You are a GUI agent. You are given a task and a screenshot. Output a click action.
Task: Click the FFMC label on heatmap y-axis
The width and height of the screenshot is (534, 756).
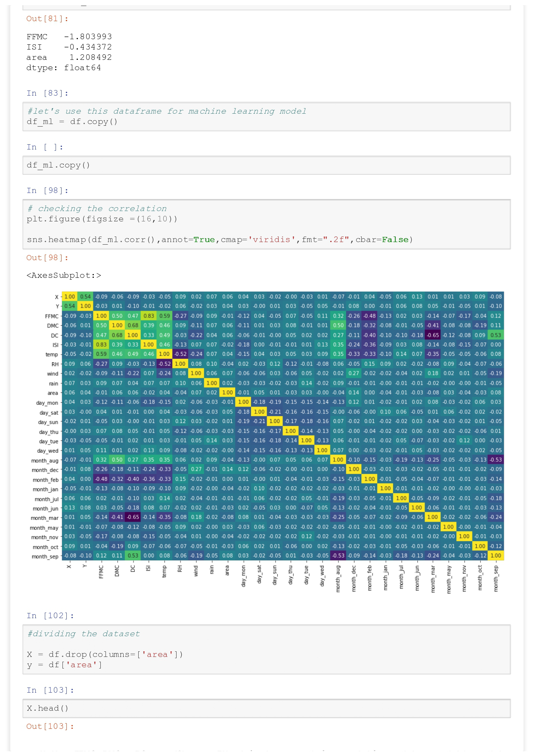51,316
